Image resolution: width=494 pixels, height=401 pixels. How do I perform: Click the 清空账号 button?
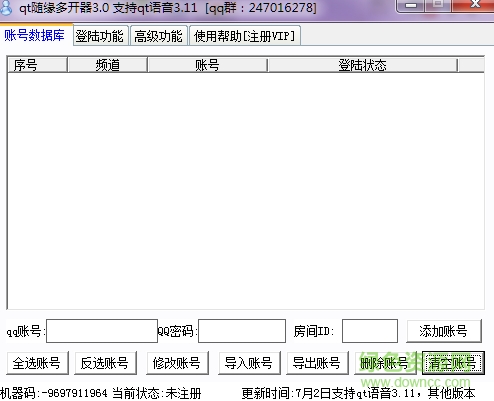pyautogui.click(x=453, y=363)
